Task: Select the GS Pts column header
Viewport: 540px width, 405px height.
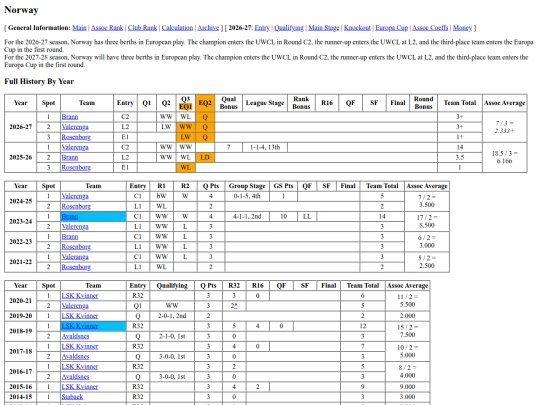Action: point(283,186)
